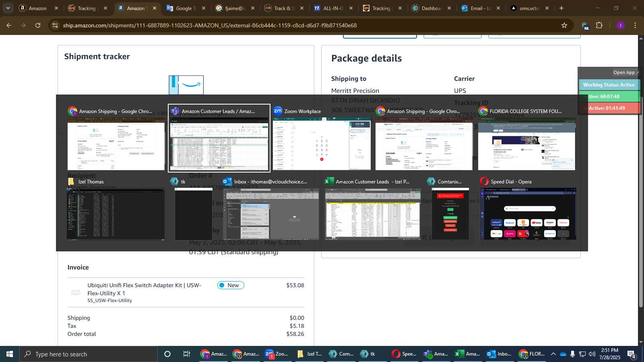The image size is (644, 362).
Task: Switch to fjaime@ Google tab
Action: [x=235, y=8]
